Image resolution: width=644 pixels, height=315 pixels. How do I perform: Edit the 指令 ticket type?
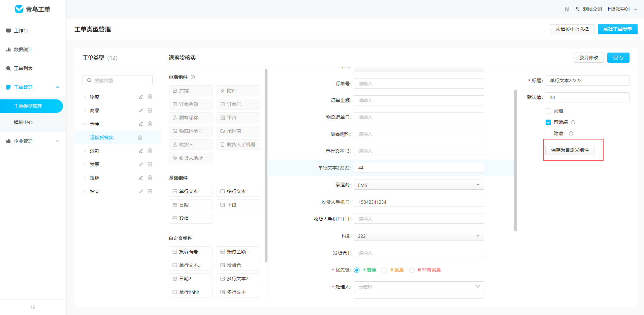[x=141, y=191]
